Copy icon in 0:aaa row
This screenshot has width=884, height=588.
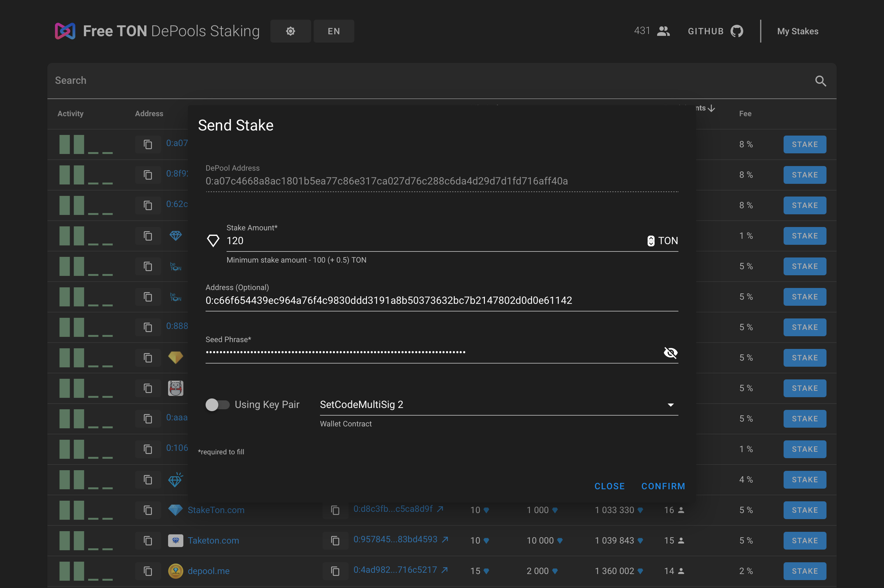tap(148, 418)
